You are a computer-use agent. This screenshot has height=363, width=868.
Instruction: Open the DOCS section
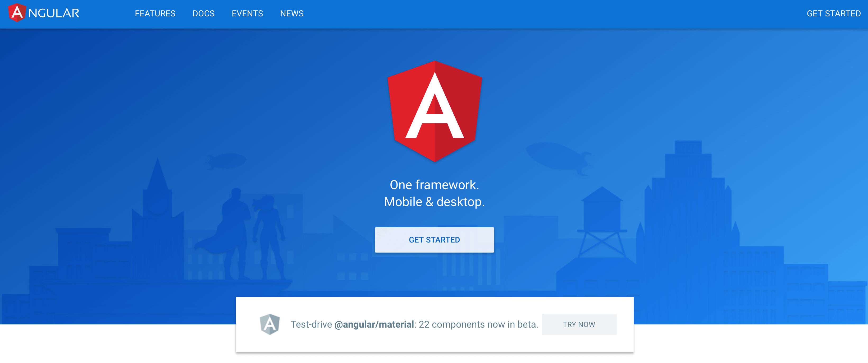pos(203,13)
